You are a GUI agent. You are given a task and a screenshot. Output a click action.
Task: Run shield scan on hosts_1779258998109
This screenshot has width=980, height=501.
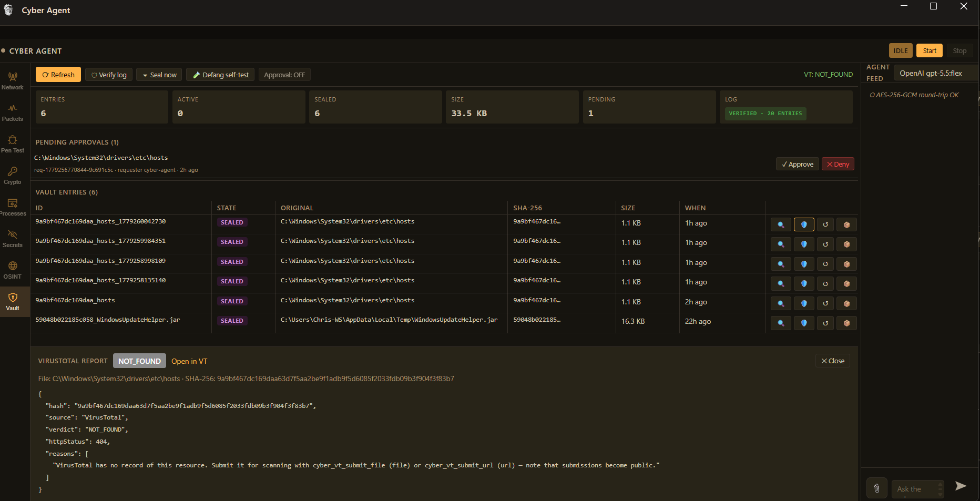pyautogui.click(x=804, y=264)
